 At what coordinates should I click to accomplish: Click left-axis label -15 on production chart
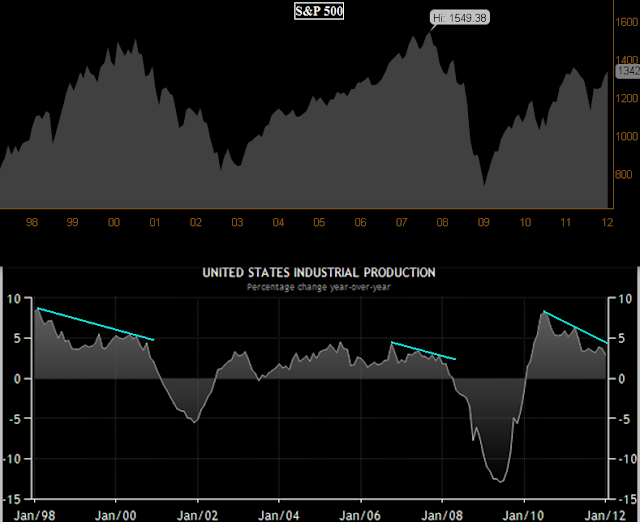click(x=11, y=499)
